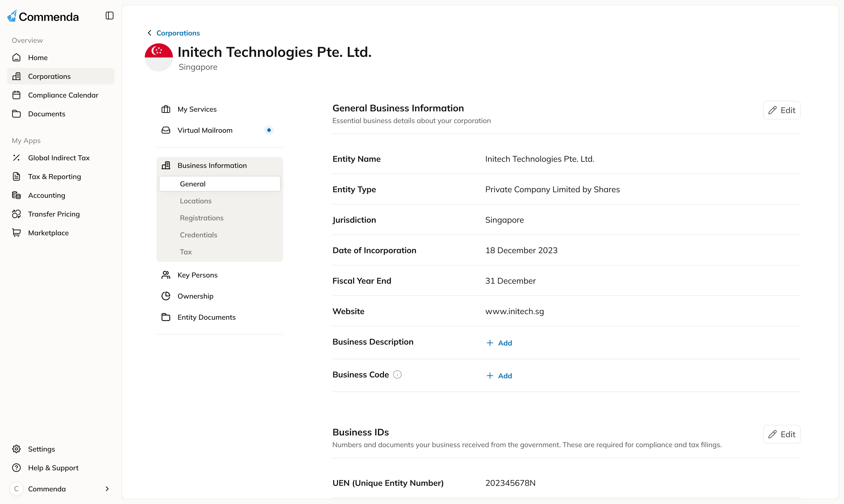Edit the General Business Information section
The width and height of the screenshot is (844, 504).
coord(781,110)
